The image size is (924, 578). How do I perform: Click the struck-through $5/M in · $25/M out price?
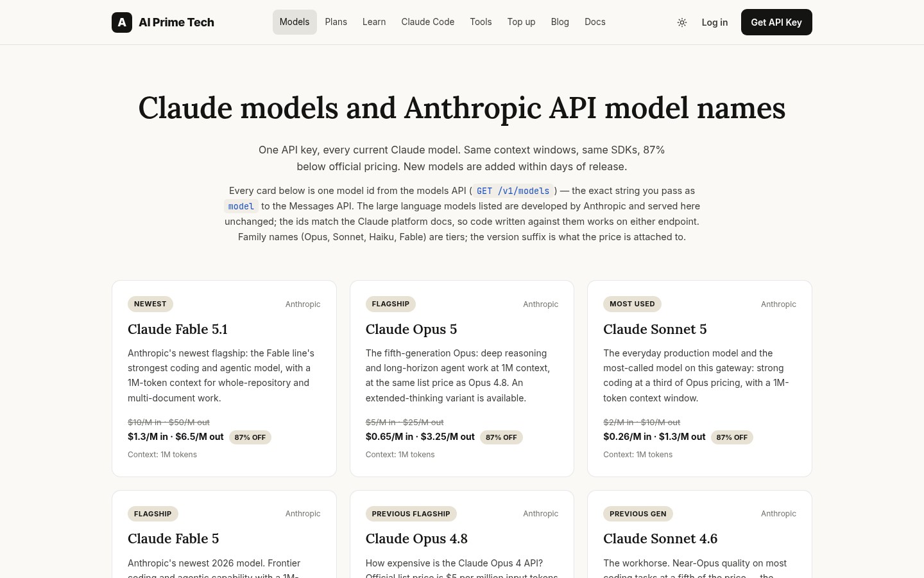pyautogui.click(x=405, y=422)
